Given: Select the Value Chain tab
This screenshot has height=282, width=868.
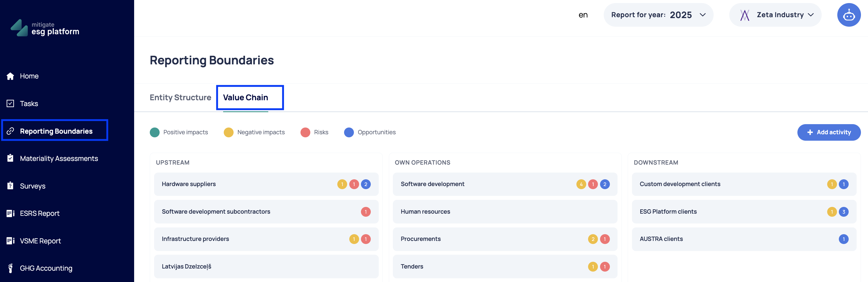Looking at the screenshot, I should tap(245, 97).
